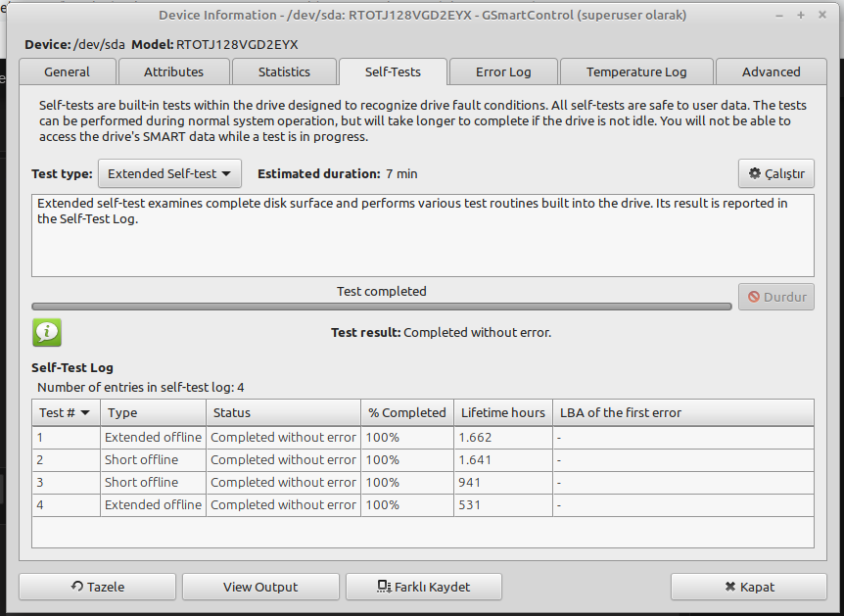Click the window menu icon in title bar
The width and height of the screenshot is (844, 616).
18,15
